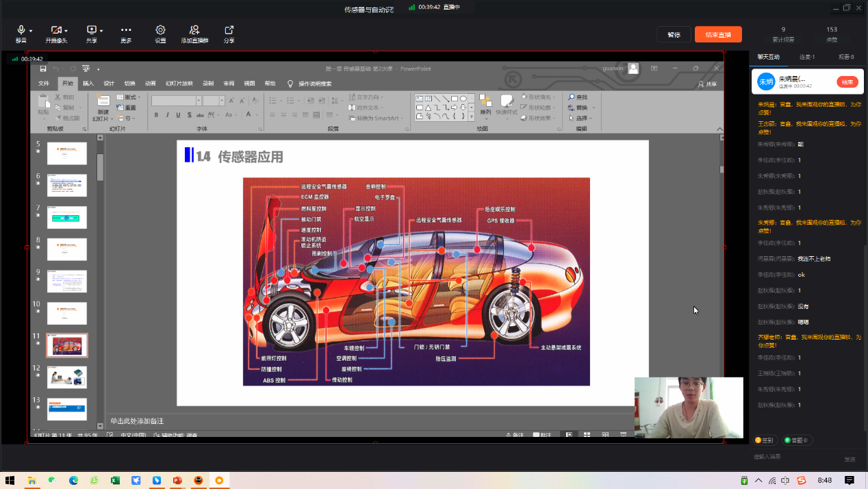The height and width of the screenshot is (489, 868).
Task: End the mic connection with 朱炳晨
Action: click(x=847, y=82)
